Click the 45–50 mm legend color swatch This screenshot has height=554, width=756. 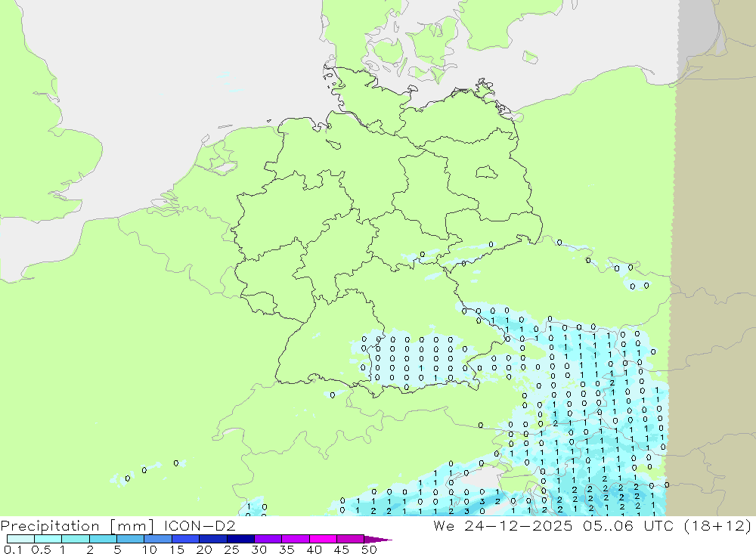coord(351,539)
